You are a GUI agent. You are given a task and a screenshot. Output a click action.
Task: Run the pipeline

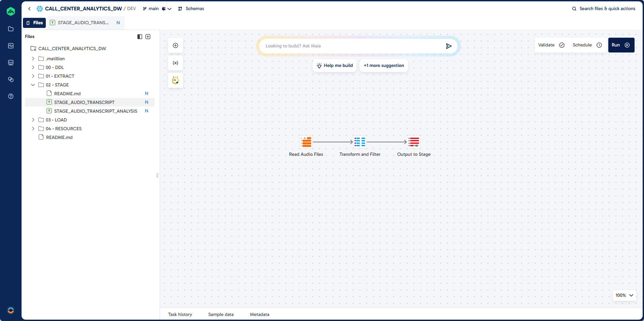pyautogui.click(x=621, y=45)
